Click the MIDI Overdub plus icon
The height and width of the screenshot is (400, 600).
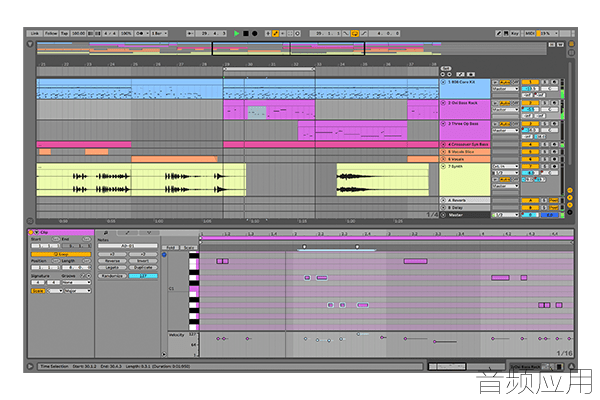[268, 34]
